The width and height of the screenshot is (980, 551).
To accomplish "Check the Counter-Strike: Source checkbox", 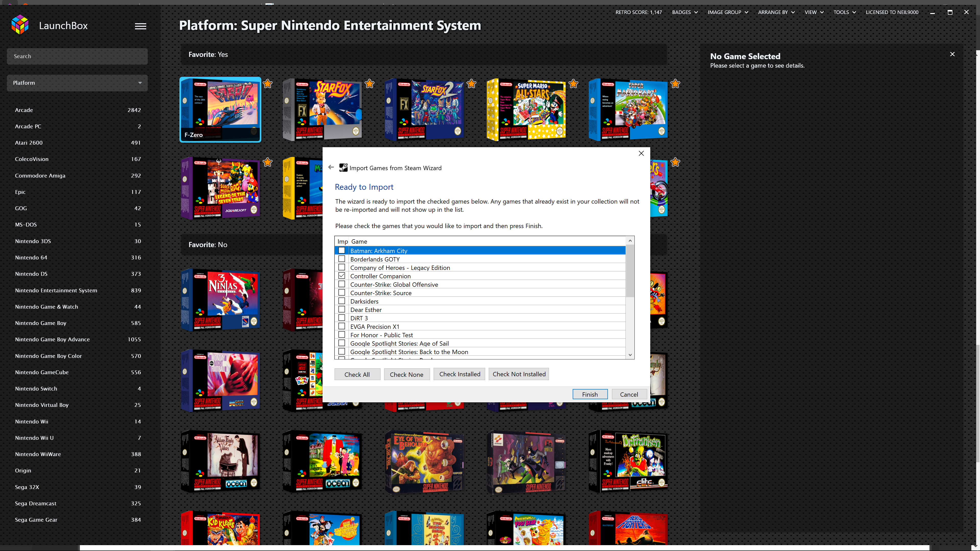I will (x=342, y=292).
